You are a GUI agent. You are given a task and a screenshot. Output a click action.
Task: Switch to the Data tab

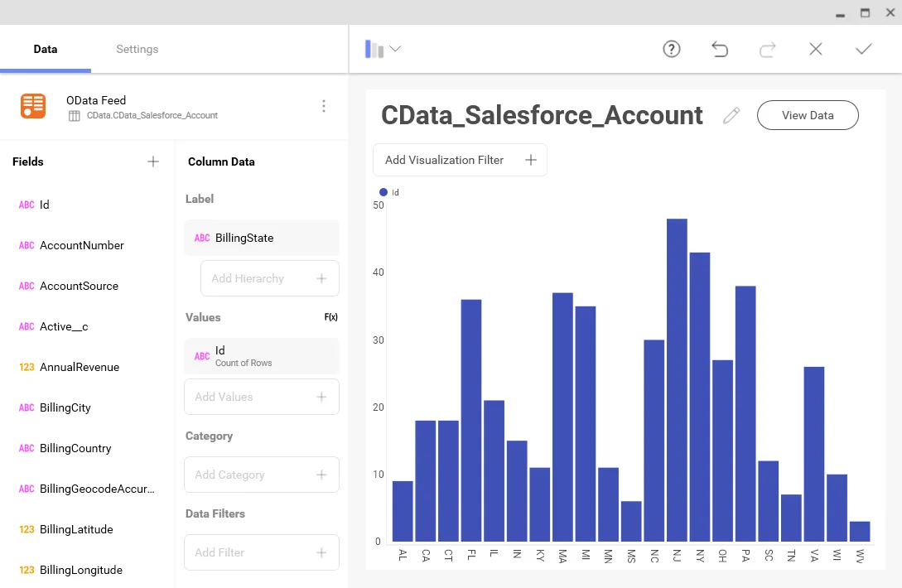click(46, 49)
